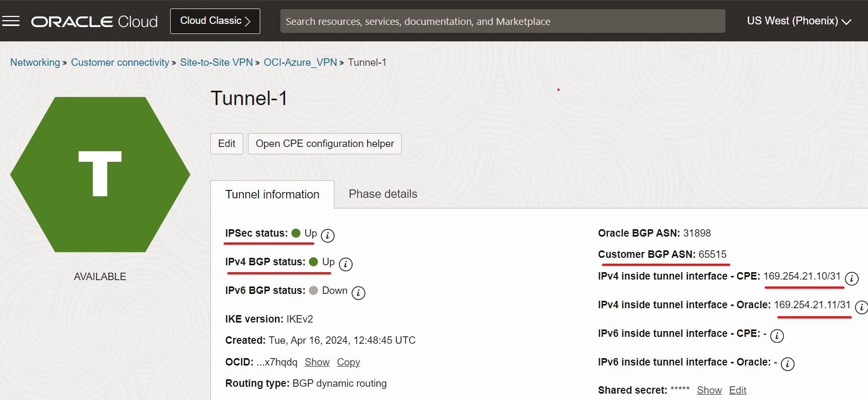This screenshot has width=868, height=400.
Task: Edit the shared secret
Action: pyautogui.click(x=737, y=390)
